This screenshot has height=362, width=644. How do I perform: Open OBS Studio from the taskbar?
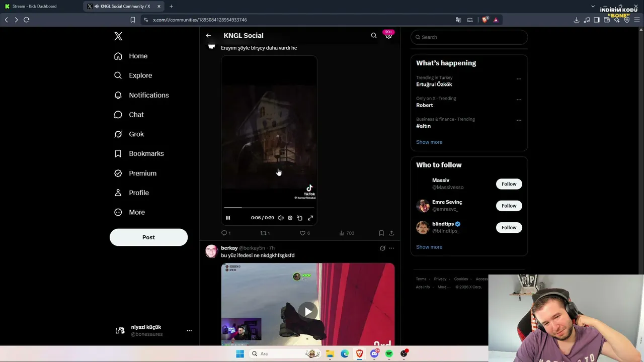pyautogui.click(x=404, y=353)
